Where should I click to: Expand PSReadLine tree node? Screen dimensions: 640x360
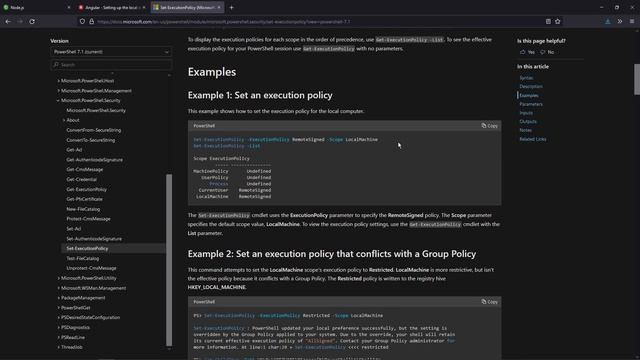point(58,337)
